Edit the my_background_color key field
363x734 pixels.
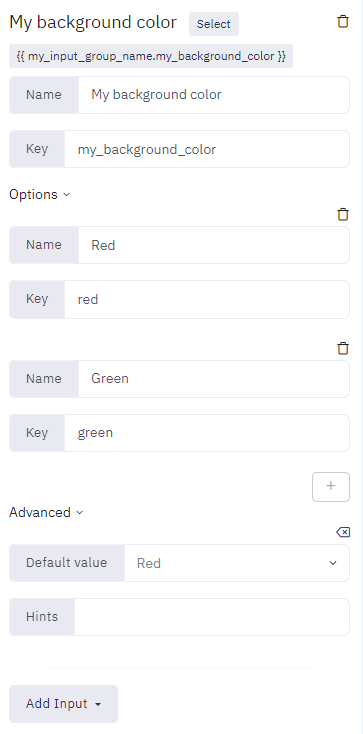point(207,149)
